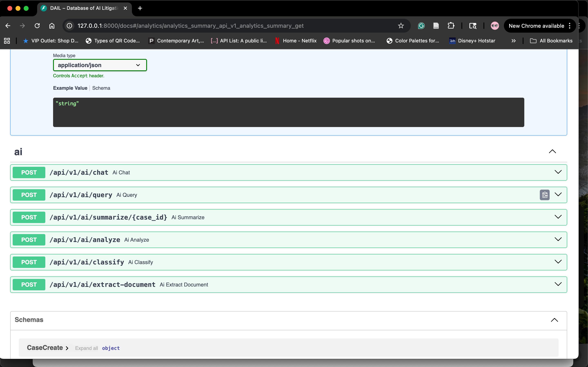The image size is (588, 367).
Task: Collapse the Schemas section
Action: (554, 320)
